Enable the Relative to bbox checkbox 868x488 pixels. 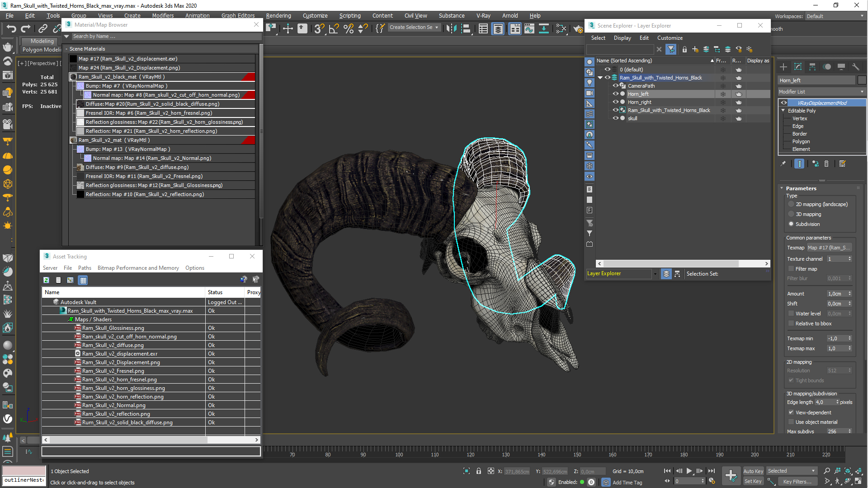[791, 324]
